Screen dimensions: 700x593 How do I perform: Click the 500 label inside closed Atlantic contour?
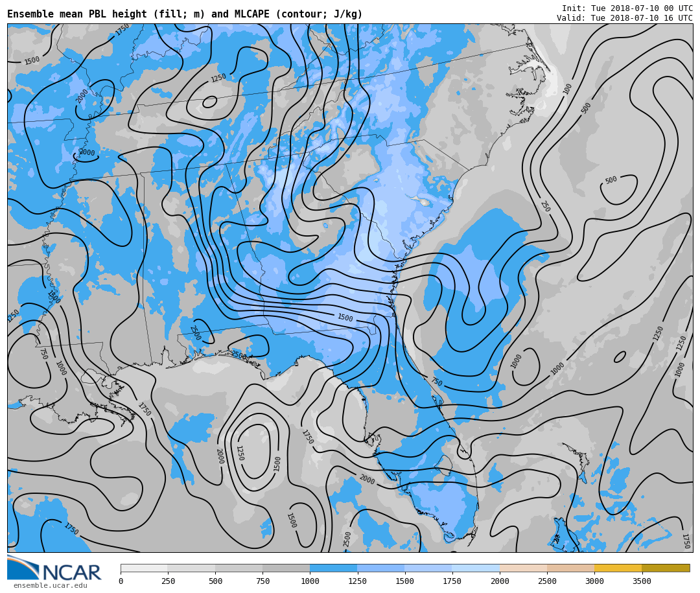(x=611, y=180)
